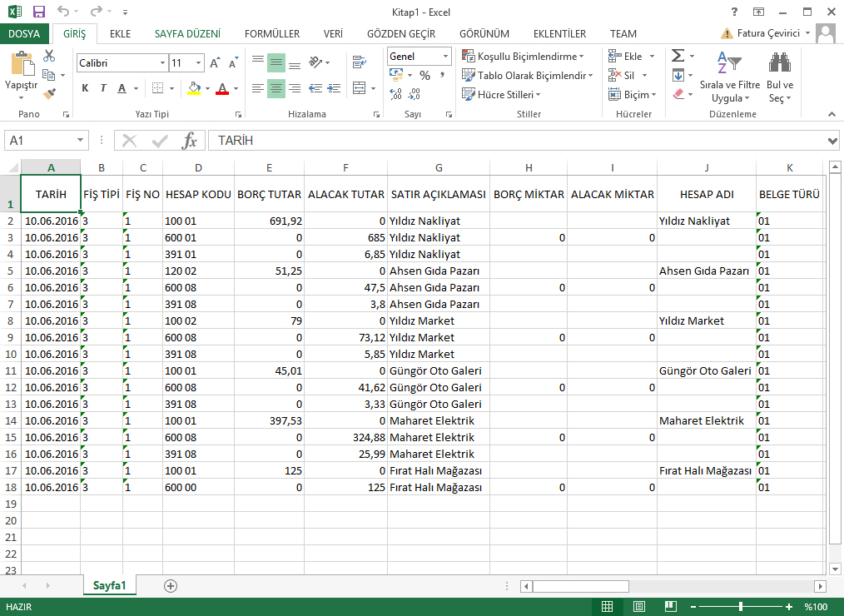Apply red font color swatch
The image size is (844, 616).
(222, 88)
